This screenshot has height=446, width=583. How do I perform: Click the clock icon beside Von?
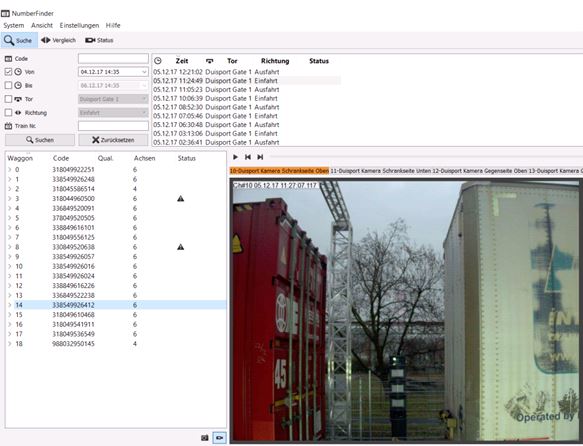click(18, 72)
